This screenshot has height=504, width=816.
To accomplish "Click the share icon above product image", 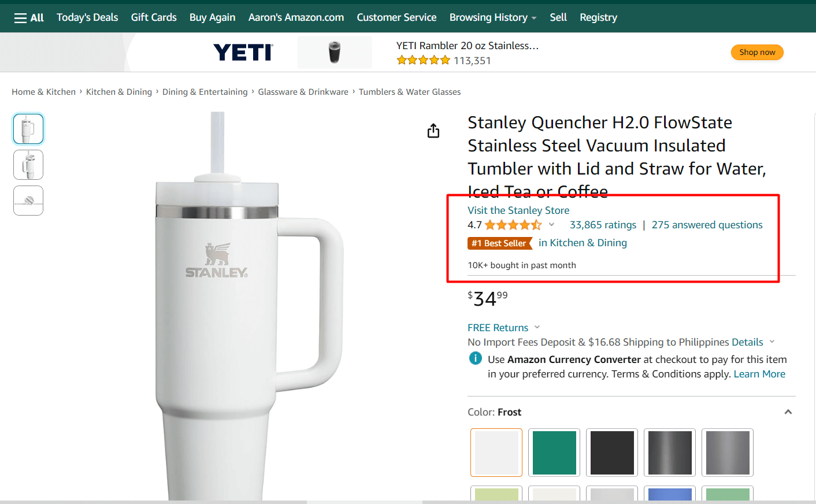I will tap(433, 131).
